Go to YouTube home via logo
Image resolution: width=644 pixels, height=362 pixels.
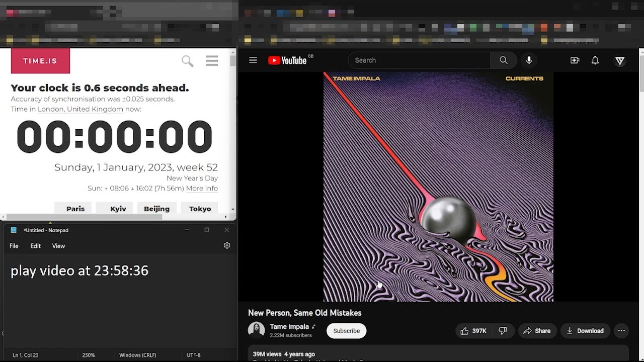click(287, 60)
